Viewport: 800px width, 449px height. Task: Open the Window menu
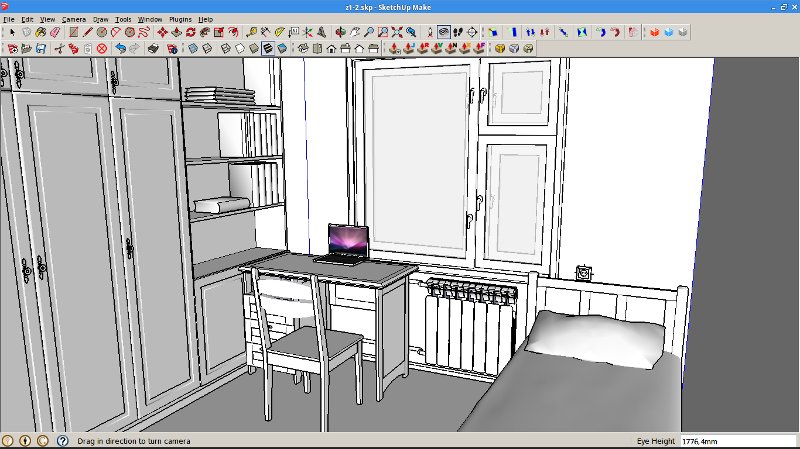pos(150,19)
